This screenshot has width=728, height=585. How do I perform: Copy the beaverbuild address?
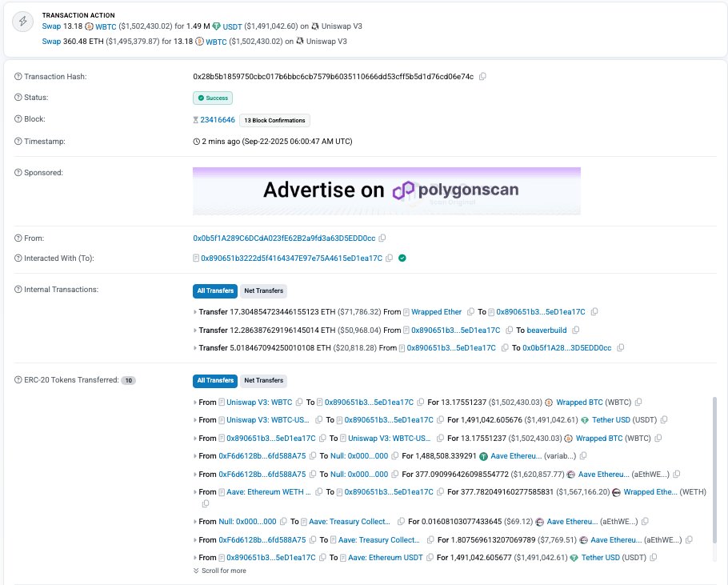(x=576, y=330)
